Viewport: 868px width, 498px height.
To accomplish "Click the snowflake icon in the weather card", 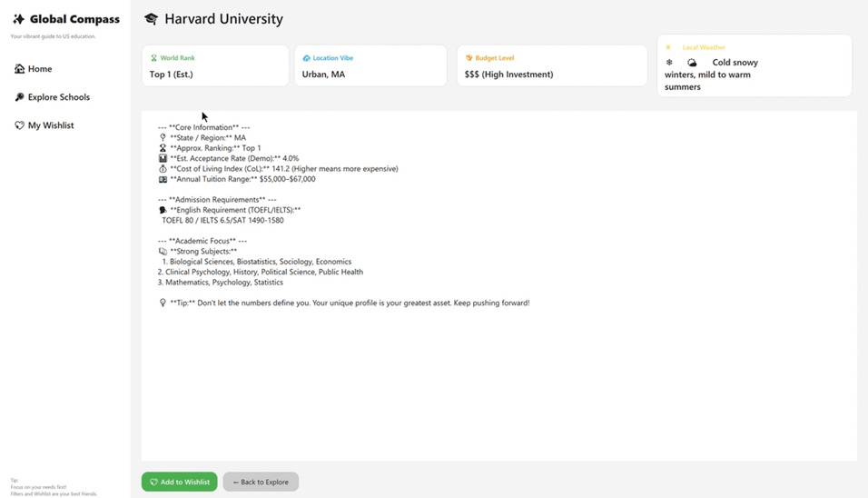I will [669, 63].
